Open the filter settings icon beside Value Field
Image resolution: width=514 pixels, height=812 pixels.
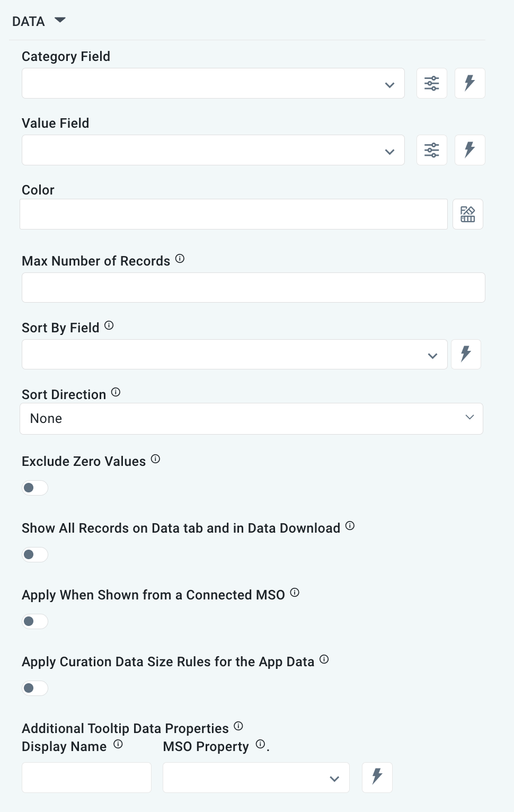tap(431, 150)
